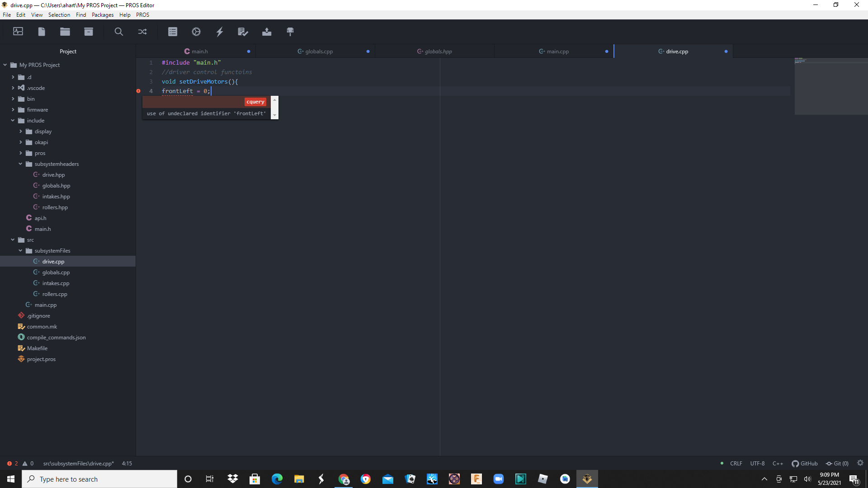Click the upload/deploy icon in toolbar
The height and width of the screenshot is (488, 868).
(x=266, y=32)
